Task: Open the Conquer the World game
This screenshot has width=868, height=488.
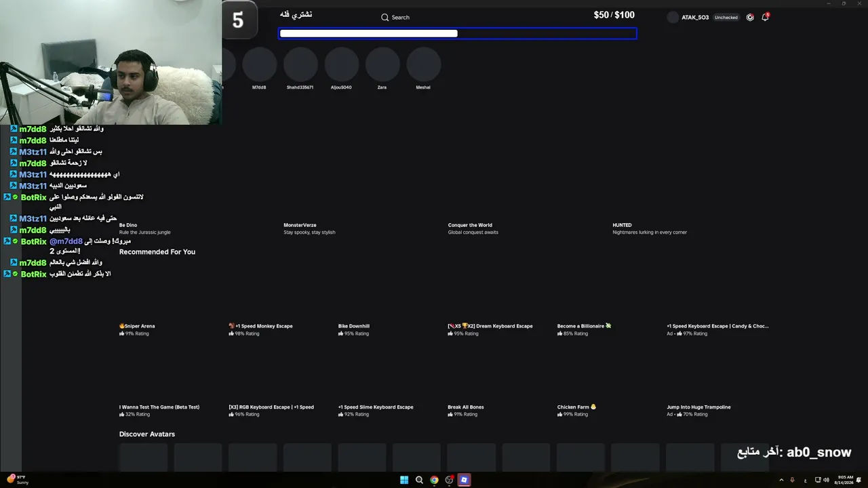Action: pyautogui.click(x=470, y=225)
